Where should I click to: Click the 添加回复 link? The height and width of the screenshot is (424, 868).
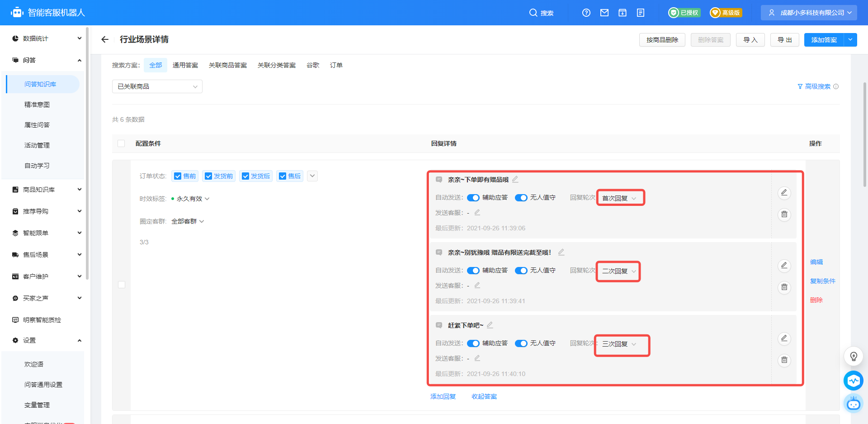pos(443,396)
